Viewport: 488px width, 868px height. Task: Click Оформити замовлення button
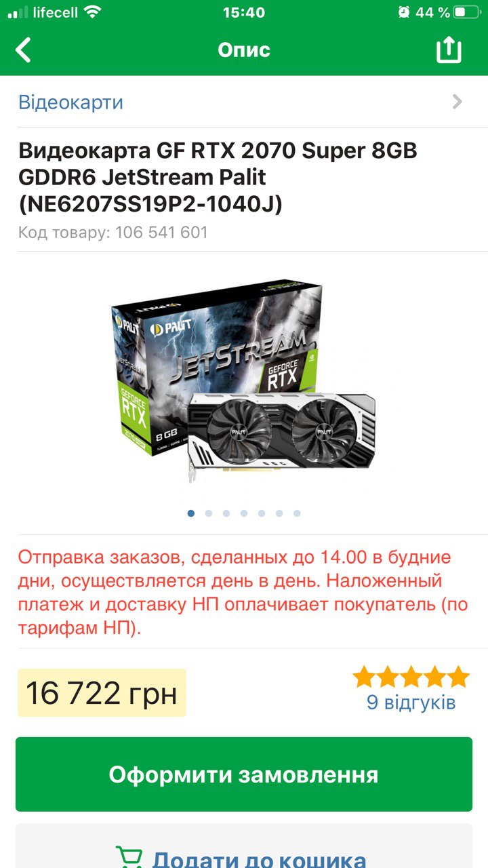(x=244, y=774)
